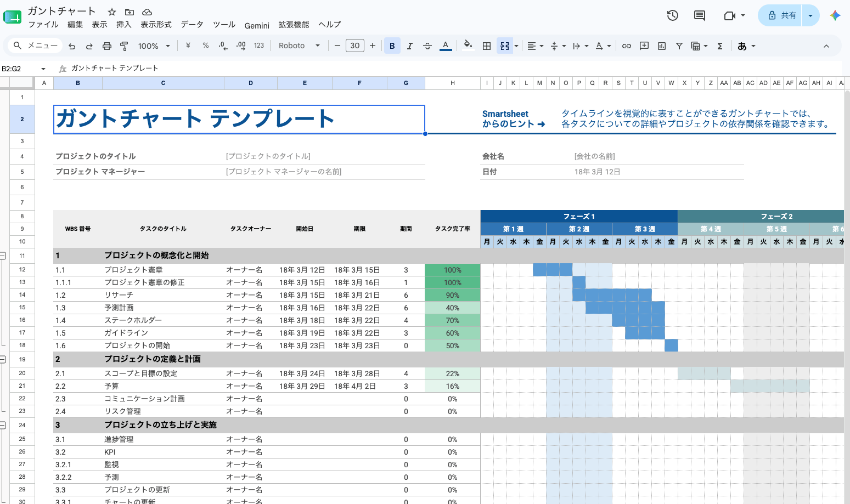Image resolution: width=850 pixels, height=504 pixels.
Task: Decrease decimal places
Action: [x=223, y=46]
